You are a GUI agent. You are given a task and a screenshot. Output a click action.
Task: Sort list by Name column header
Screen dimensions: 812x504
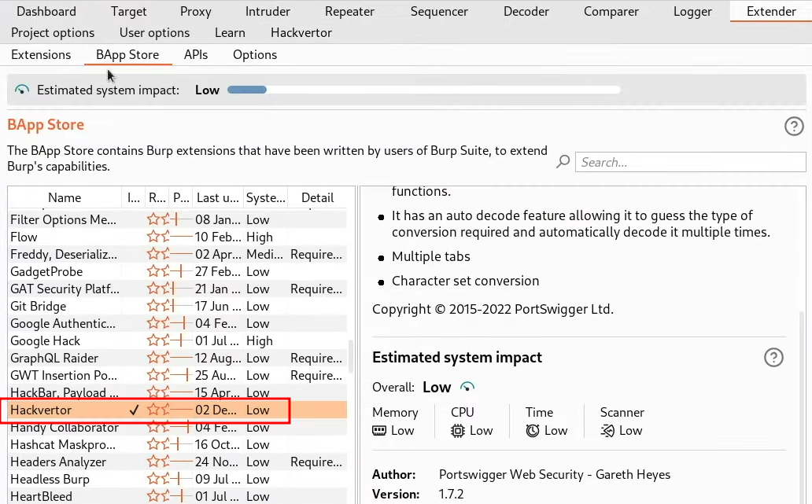[x=64, y=198]
